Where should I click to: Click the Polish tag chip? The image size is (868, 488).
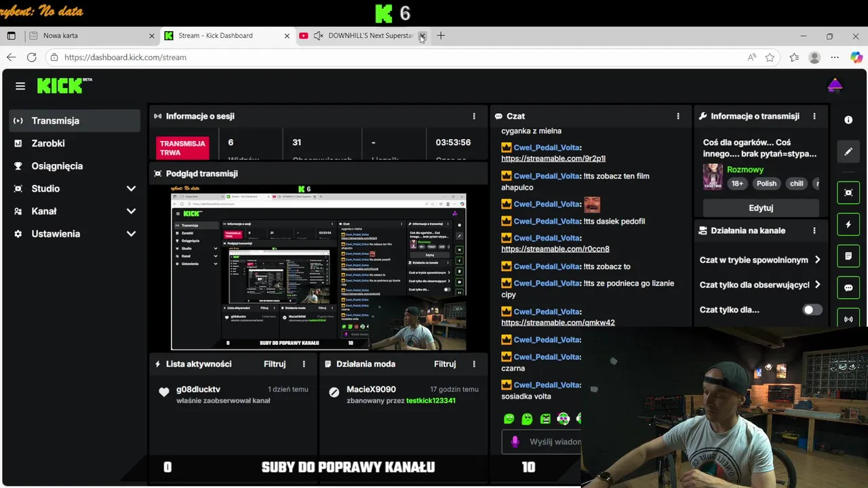766,184
